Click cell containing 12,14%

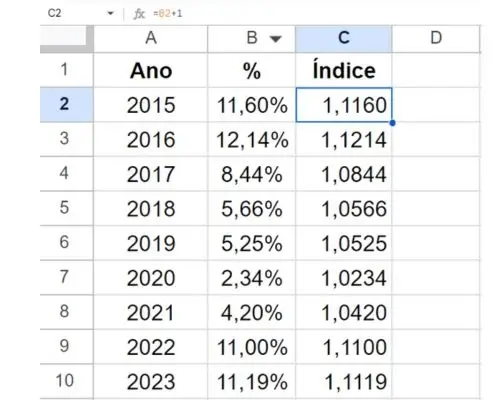pyautogui.click(x=251, y=139)
